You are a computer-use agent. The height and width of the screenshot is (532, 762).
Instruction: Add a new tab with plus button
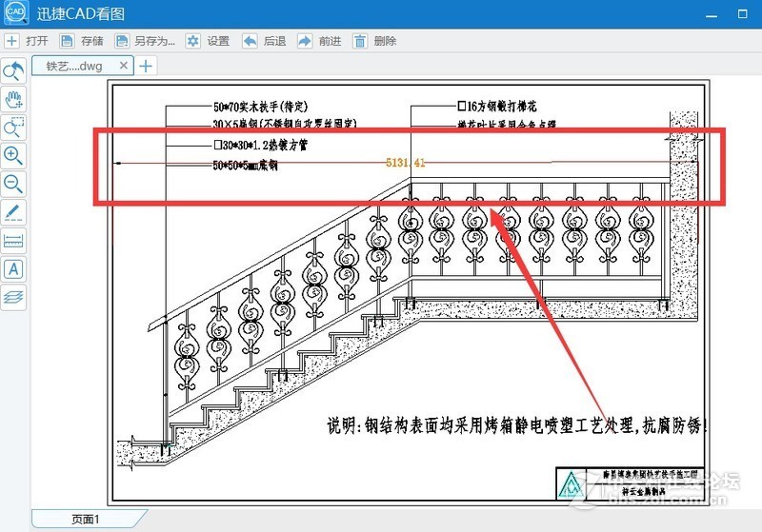tap(146, 66)
